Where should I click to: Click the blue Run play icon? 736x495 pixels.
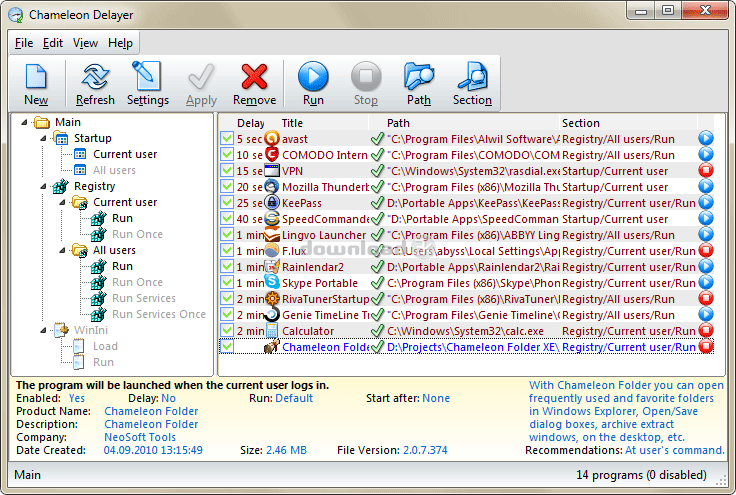[313, 76]
